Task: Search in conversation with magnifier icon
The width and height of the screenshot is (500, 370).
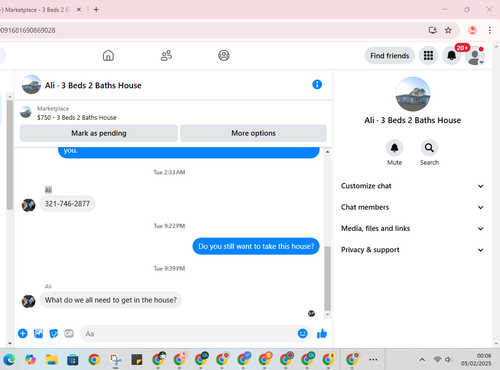Action: (x=429, y=148)
